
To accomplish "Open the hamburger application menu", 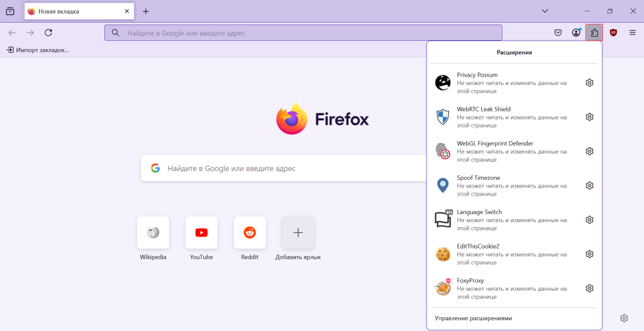I will click(633, 33).
